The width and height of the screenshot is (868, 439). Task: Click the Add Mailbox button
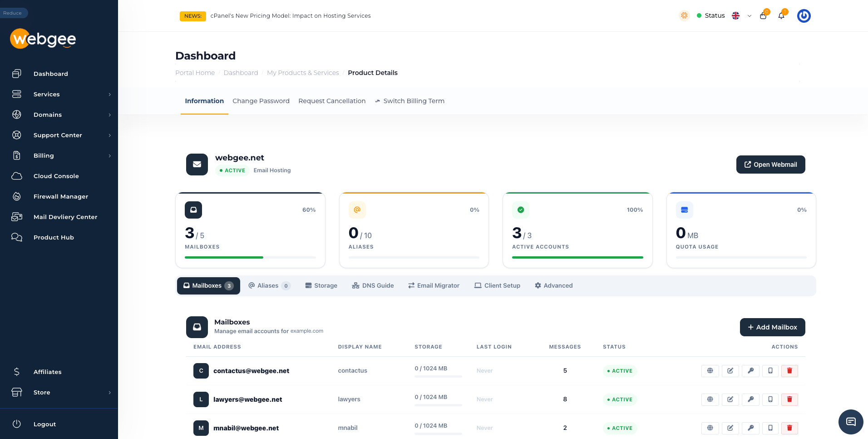point(772,327)
